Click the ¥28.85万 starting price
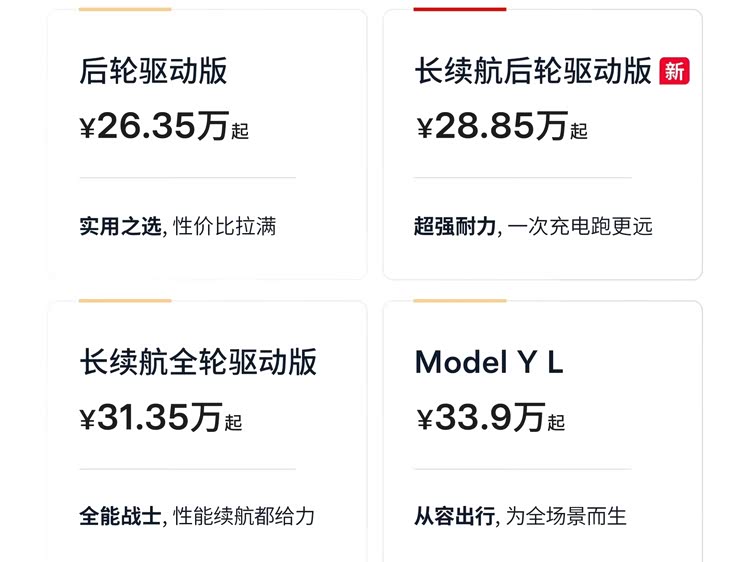750x562 pixels. pos(502,127)
